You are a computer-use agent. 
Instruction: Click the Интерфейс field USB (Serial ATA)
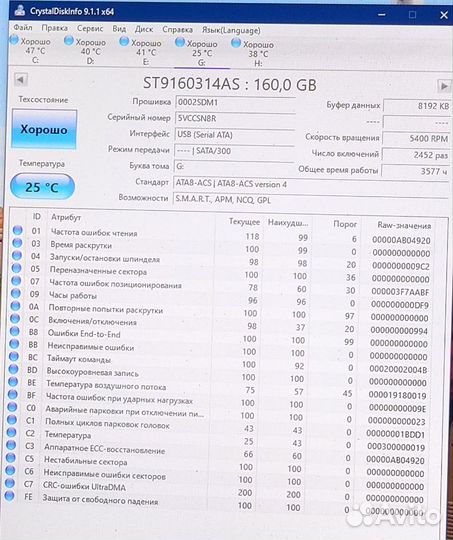click(x=235, y=135)
